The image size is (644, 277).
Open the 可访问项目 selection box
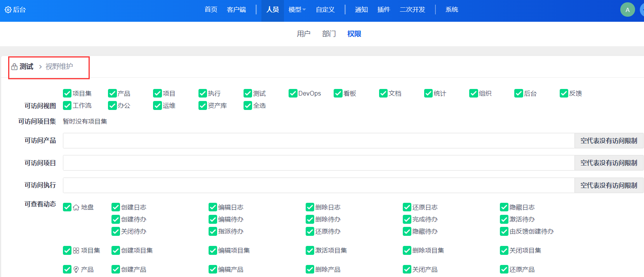[319, 163]
